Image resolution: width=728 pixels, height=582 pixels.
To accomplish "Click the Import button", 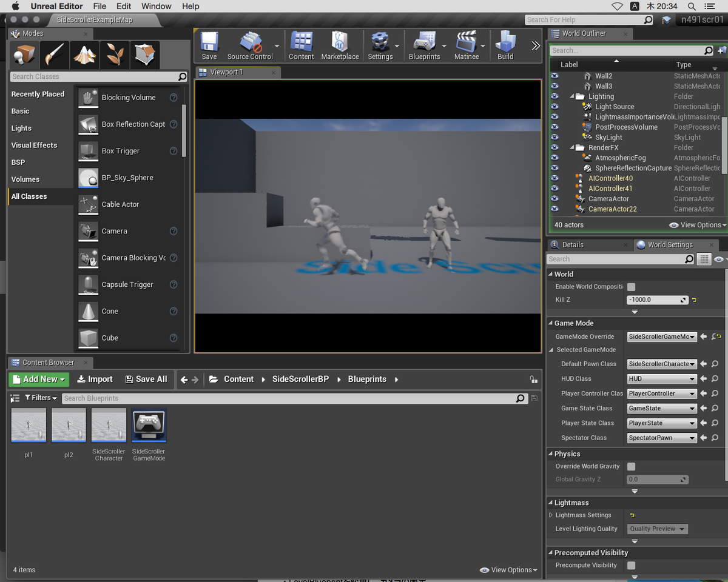I will (x=95, y=380).
